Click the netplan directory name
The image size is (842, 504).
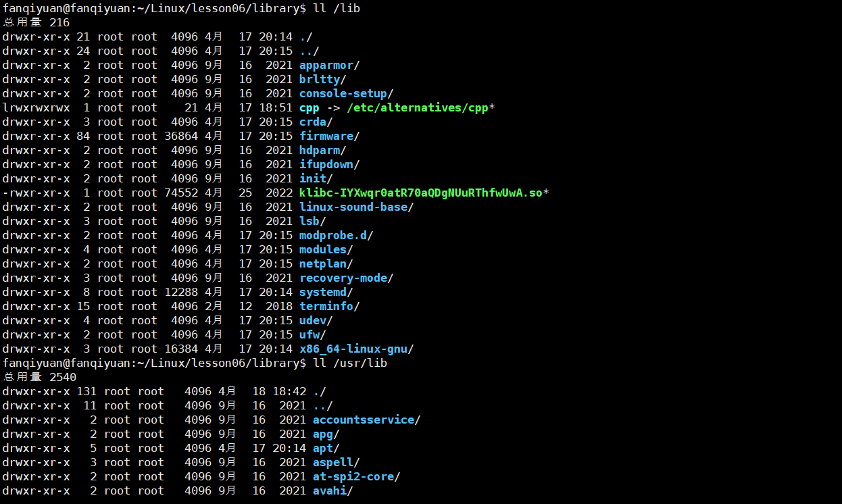coord(323,264)
